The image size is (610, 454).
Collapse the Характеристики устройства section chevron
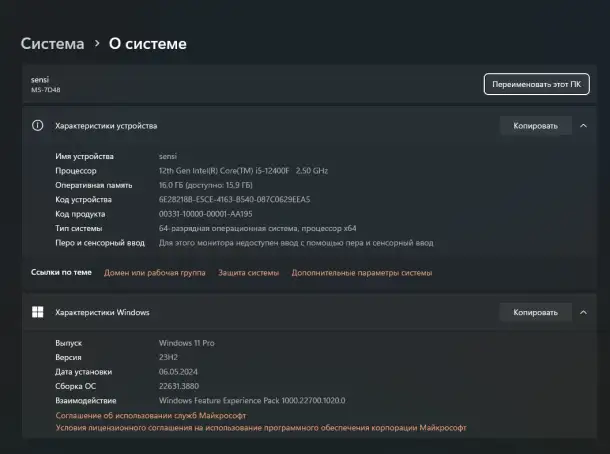(x=583, y=126)
